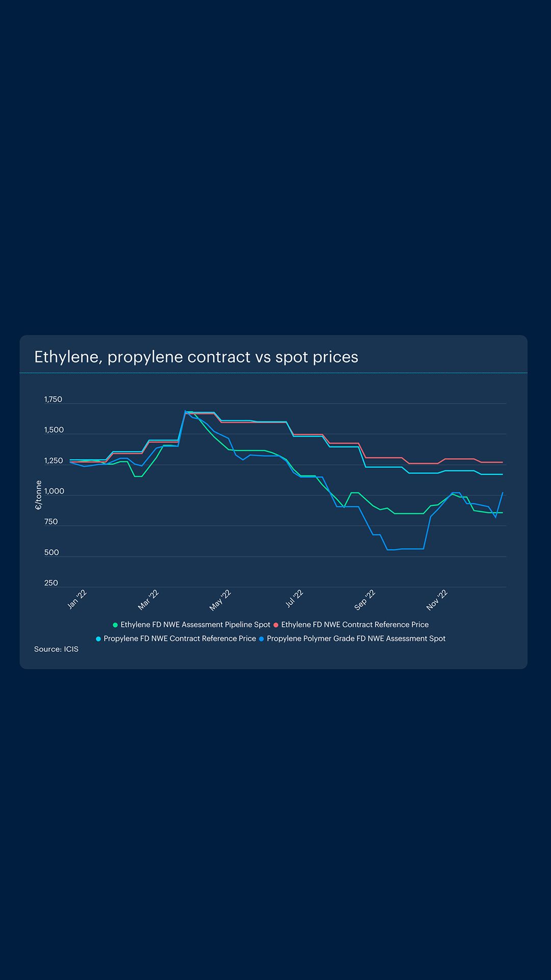Image resolution: width=551 pixels, height=980 pixels.
Task: Click the Jan '22 x-axis label
Action: click(78, 599)
